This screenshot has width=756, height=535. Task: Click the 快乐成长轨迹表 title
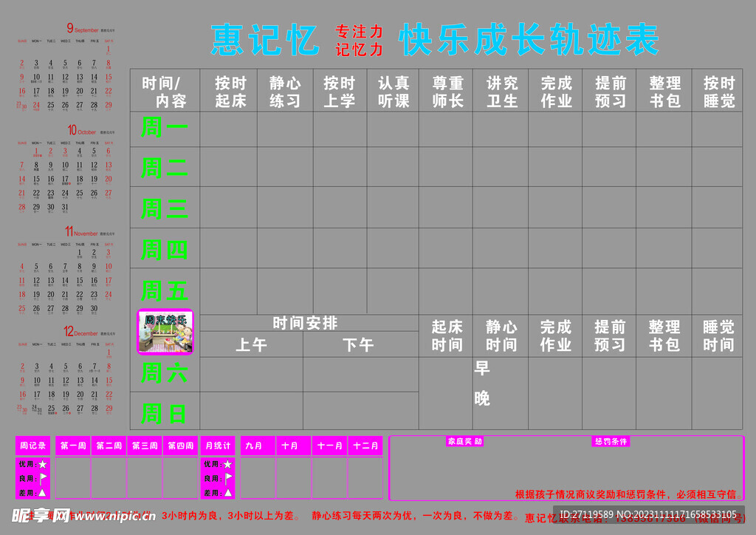[x=529, y=40]
